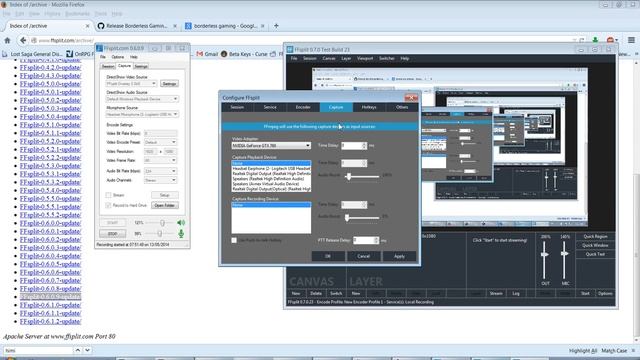Click the Open Folder button
This screenshot has height=360, width=640.
pos(164,205)
